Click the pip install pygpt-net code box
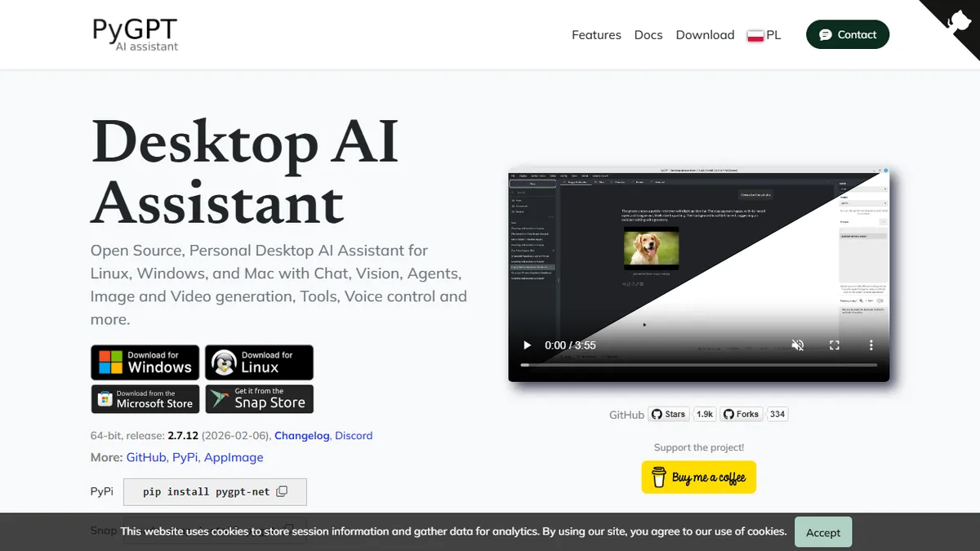The image size is (980, 551). pyautogui.click(x=215, y=491)
